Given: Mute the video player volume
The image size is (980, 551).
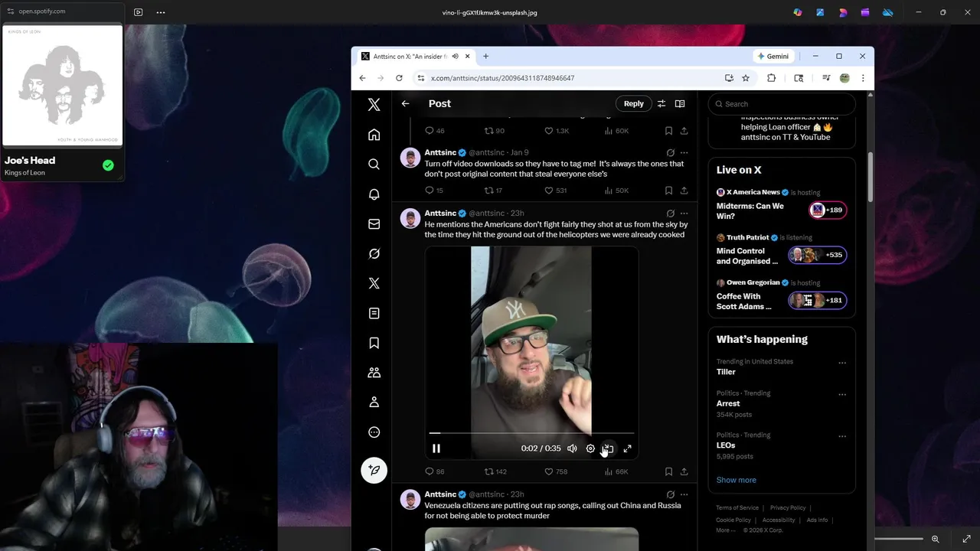Looking at the screenshot, I should 572,448.
